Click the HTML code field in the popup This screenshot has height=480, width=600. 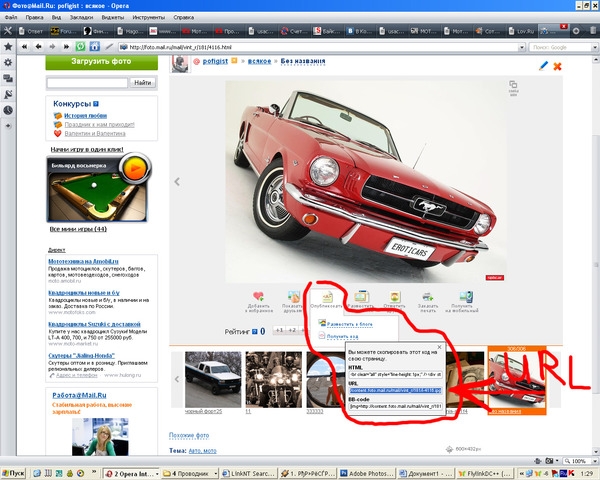point(396,374)
